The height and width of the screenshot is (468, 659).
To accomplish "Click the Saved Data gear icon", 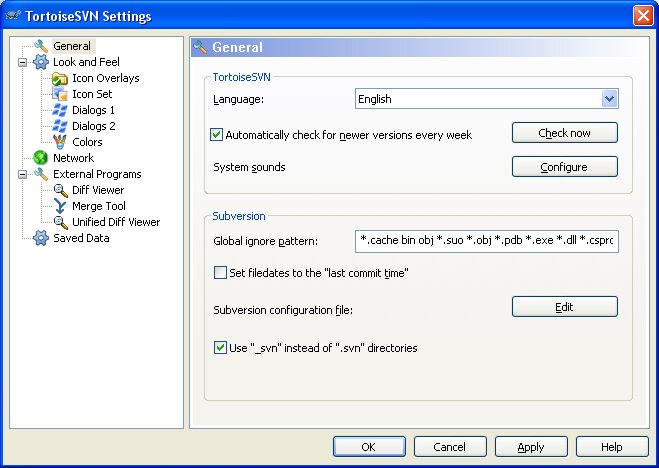I will 41,238.
